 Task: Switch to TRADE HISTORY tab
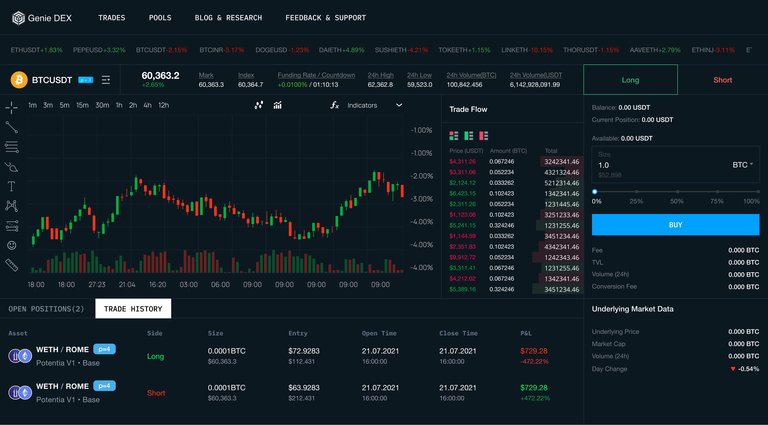tap(133, 309)
